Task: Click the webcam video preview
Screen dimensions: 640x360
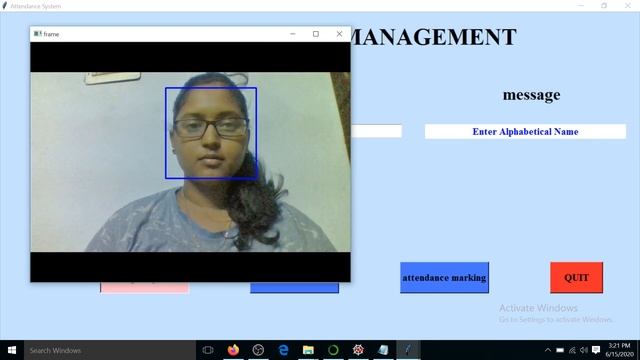Action: tap(190, 162)
